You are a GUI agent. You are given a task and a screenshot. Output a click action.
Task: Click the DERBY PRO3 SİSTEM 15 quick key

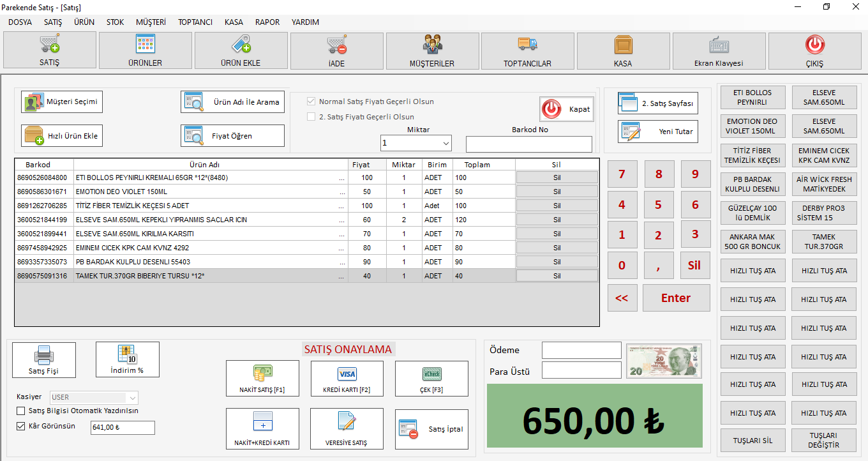tap(825, 213)
